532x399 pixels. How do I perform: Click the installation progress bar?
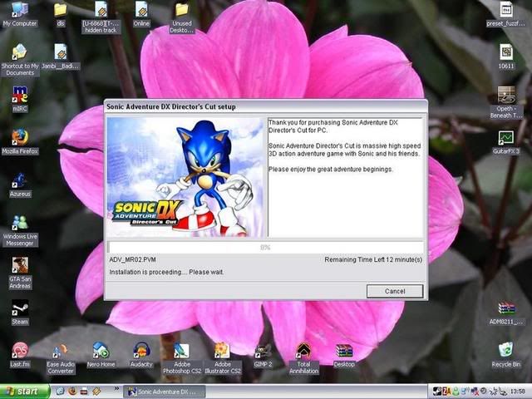point(265,247)
